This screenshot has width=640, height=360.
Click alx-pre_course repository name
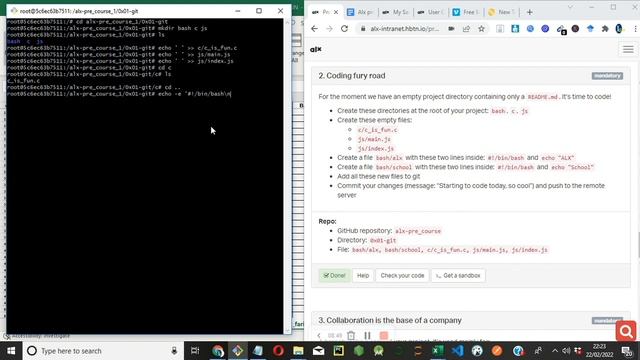coord(418,231)
